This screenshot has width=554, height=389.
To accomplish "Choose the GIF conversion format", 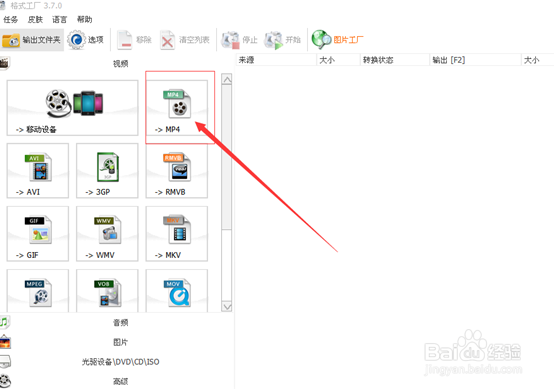I will (x=38, y=234).
